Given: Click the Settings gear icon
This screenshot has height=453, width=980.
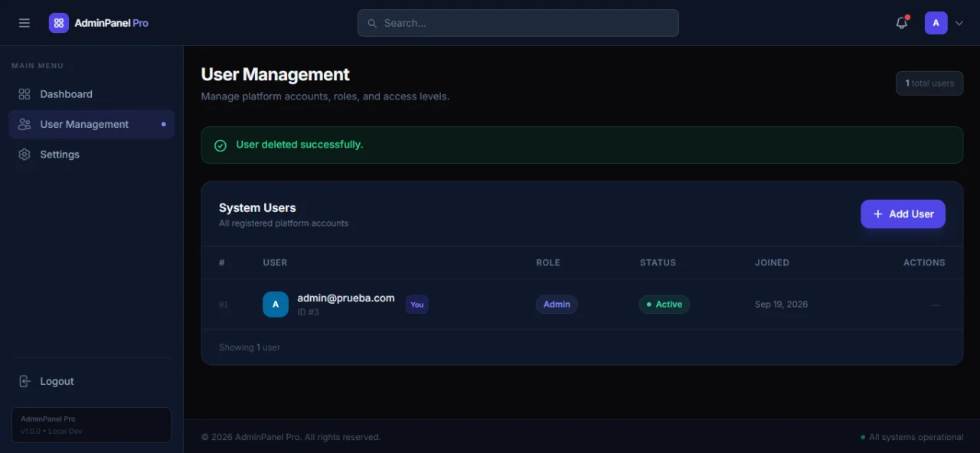Looking at the screenshot, I should tap(24, 155).
